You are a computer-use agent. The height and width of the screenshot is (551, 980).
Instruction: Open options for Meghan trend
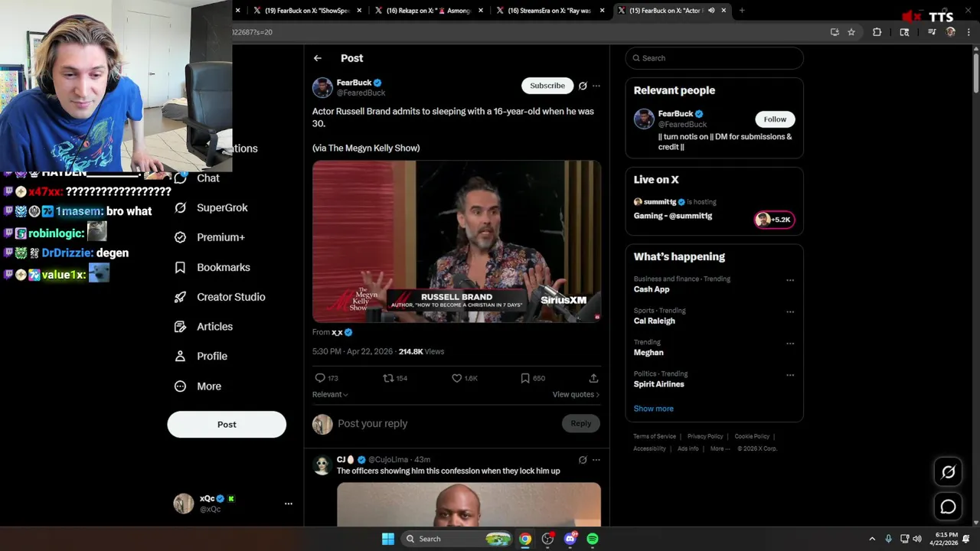[x=790, y=344]
